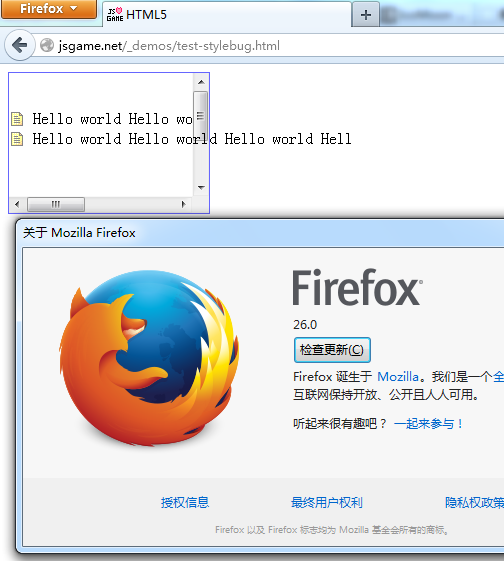The image size is (504, 561).
Task: Open the orange Firefox menu button
Action: coord(49,9)
